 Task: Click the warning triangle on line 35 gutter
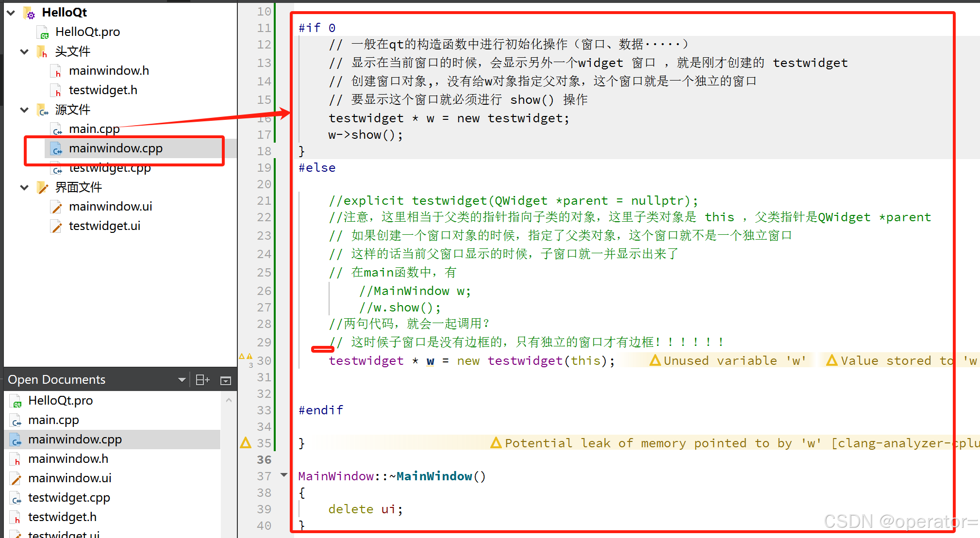click(246, 442)
